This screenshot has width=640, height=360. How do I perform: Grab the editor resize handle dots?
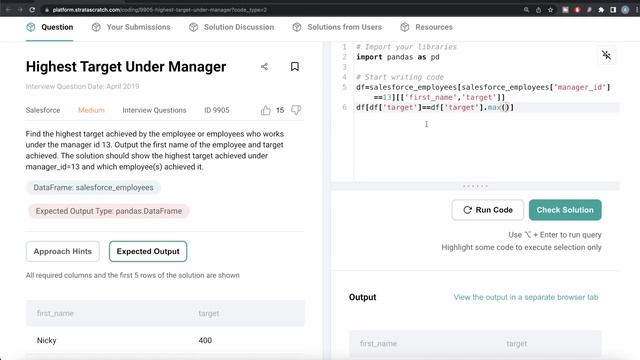(475, 186)
